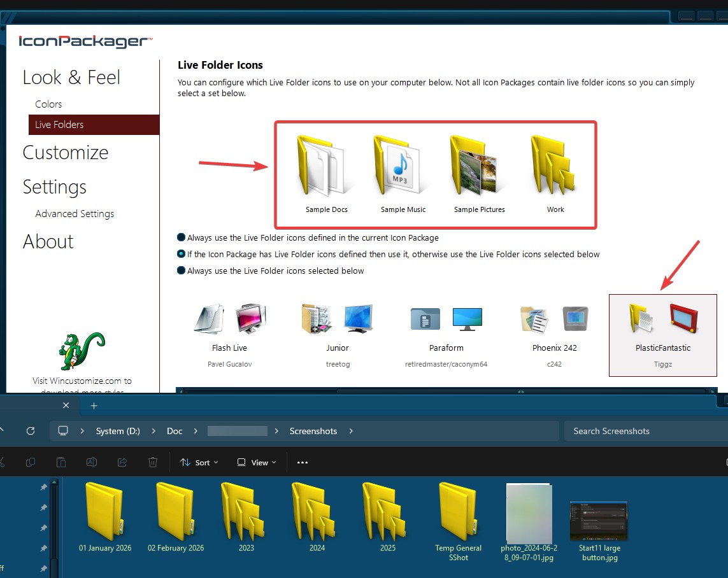Screen dimensions: 728x578
Task: Open the Sort dropdown in Explorer
Action: point(199,462)
